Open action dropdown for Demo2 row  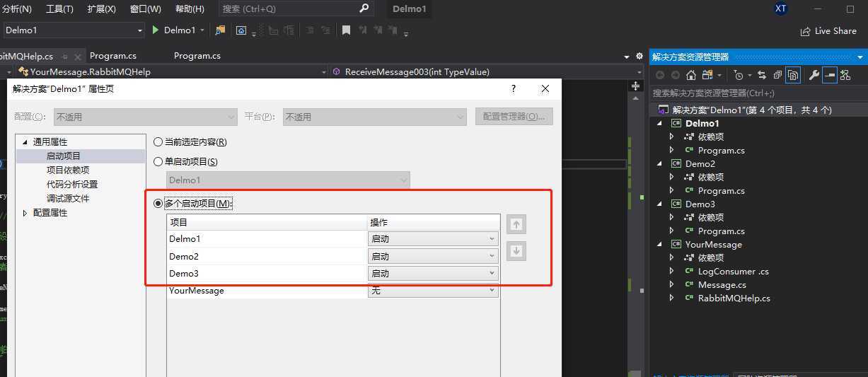click(x=433, y=256)
